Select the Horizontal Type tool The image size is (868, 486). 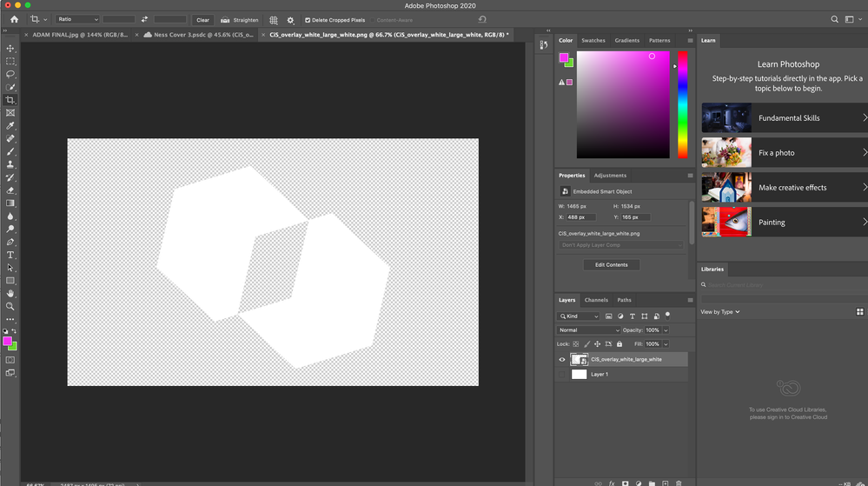[10, 255]
